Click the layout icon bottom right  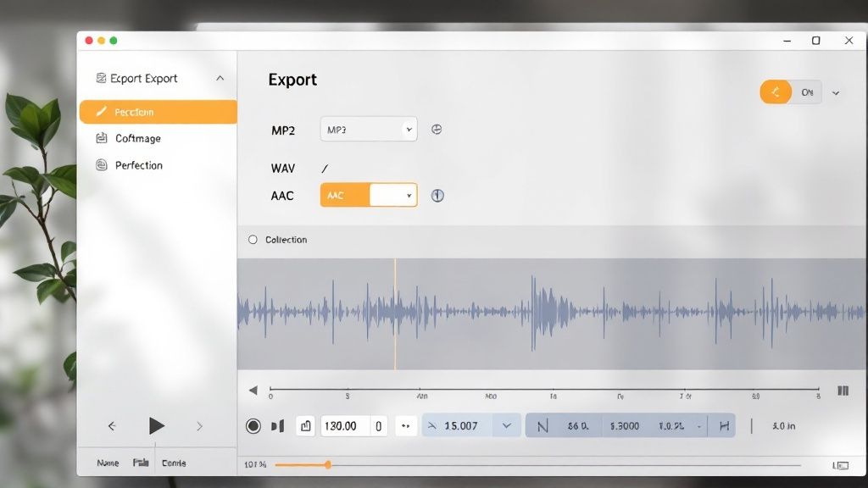click(840, 466)
